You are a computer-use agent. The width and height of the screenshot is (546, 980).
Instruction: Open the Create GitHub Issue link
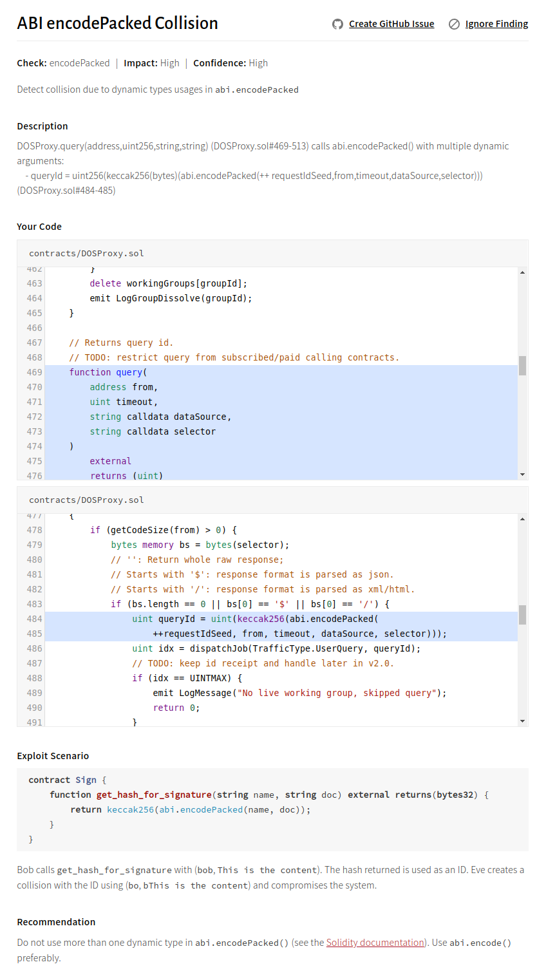(x=391, y=24)
